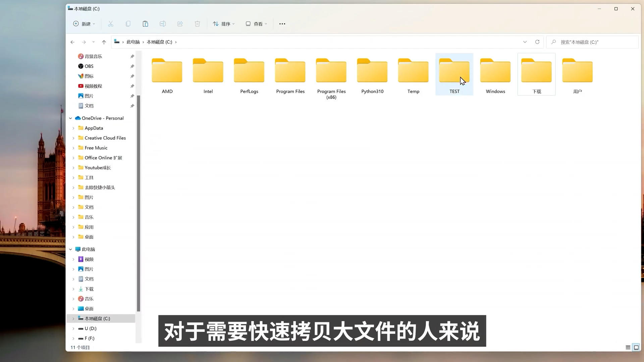644x362 pixels.
Task: Select the Cut icon in the toolbar
Action: click(111, 23)
